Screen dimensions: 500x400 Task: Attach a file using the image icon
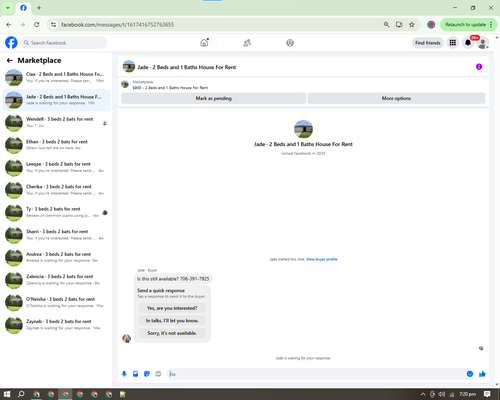point(135,374)
